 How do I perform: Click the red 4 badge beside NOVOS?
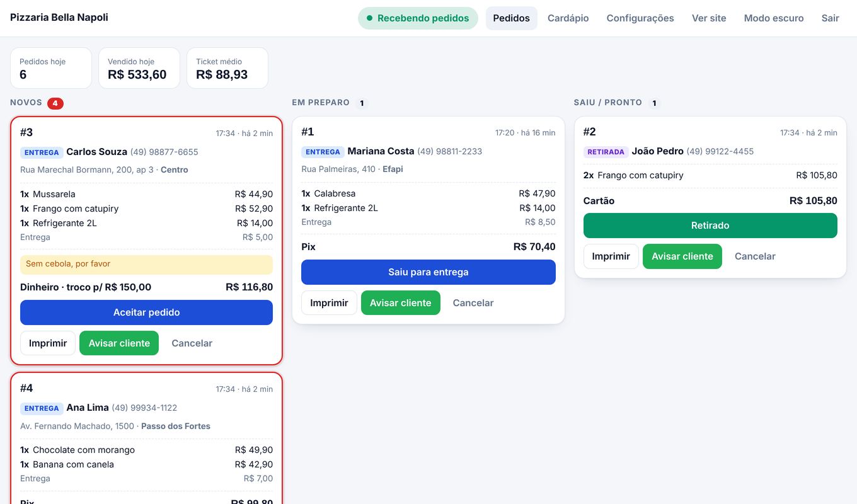click(55, 103)
